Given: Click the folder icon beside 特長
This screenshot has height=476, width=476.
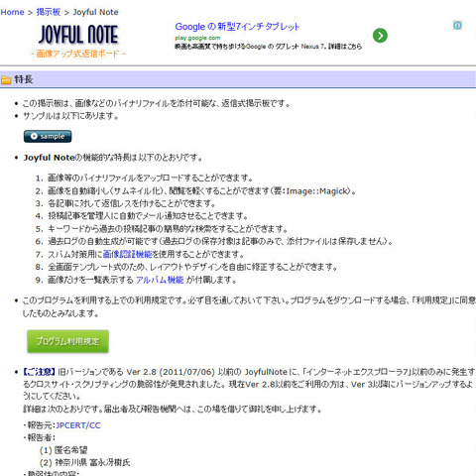Looking at the screenshot, I should click(6, 79).
